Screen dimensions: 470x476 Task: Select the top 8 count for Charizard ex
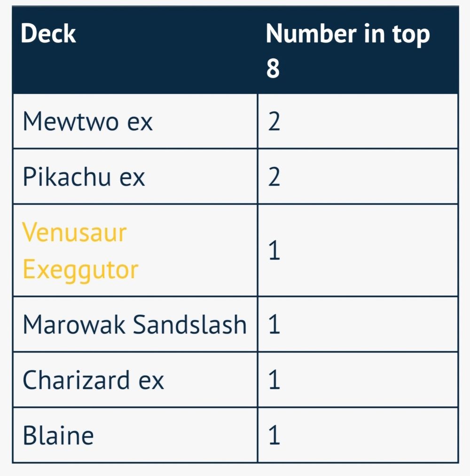(x=274, y=380)
